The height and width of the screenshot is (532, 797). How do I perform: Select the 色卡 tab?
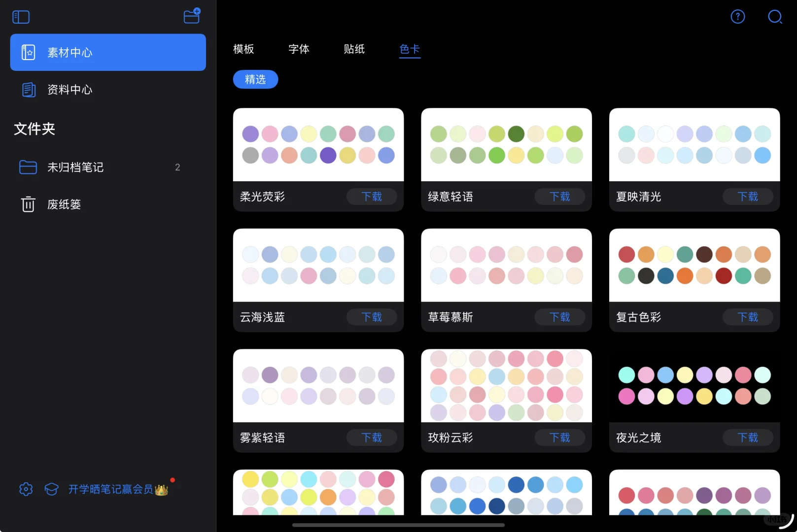(410, 49)
